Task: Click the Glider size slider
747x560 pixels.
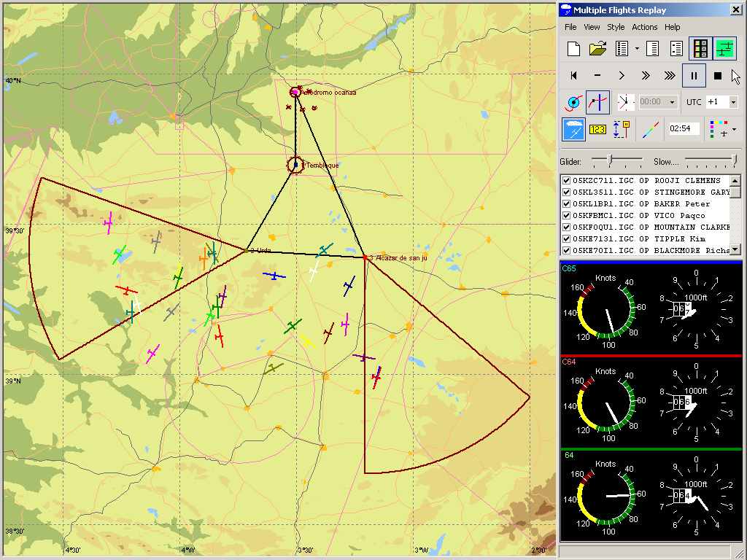Action: [x=611, y=160]
